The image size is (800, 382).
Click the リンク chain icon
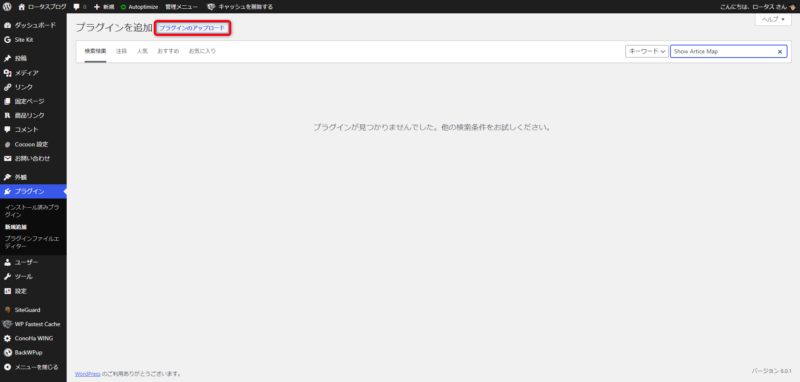click(x=8, y=87)
